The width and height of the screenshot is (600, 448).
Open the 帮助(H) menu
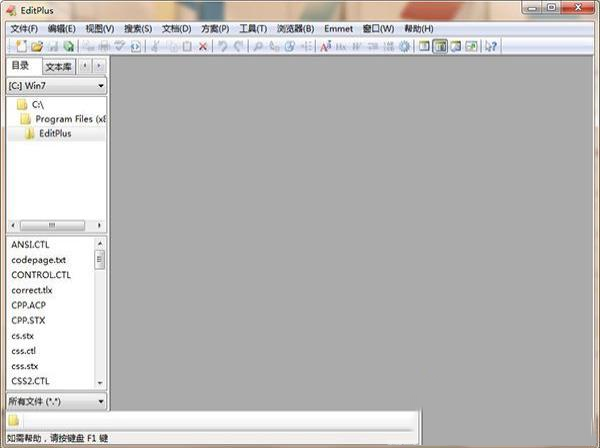tap(419, 29)
